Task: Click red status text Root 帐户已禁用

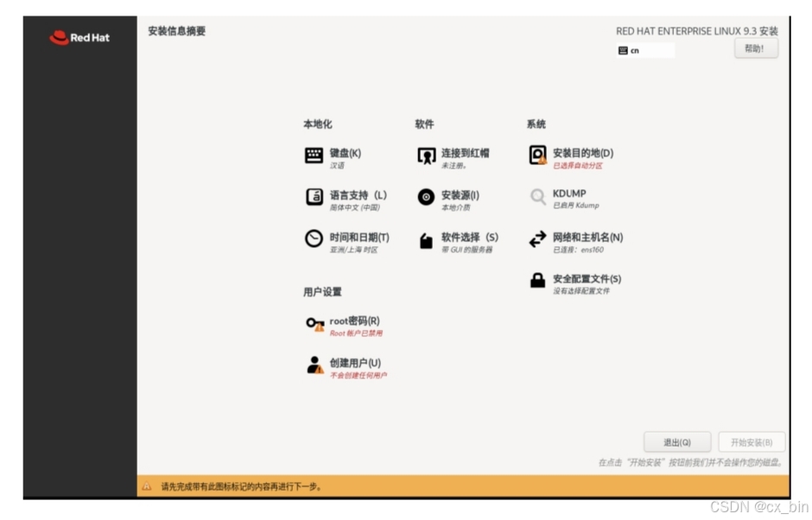Action: coord(356,333)
